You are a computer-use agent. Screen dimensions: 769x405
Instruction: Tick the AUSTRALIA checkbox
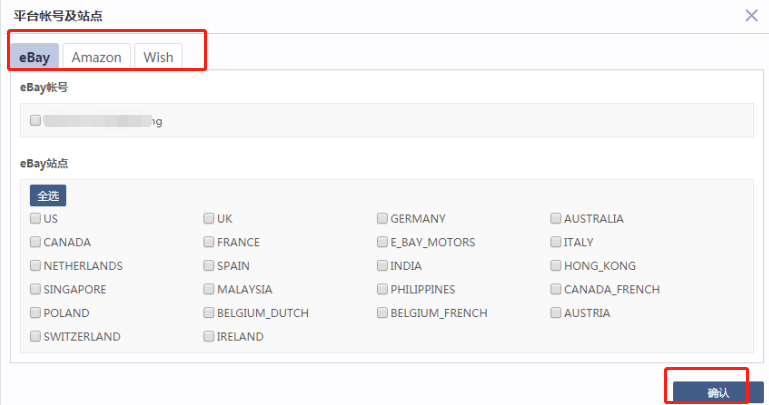click(x=556, y=218)
